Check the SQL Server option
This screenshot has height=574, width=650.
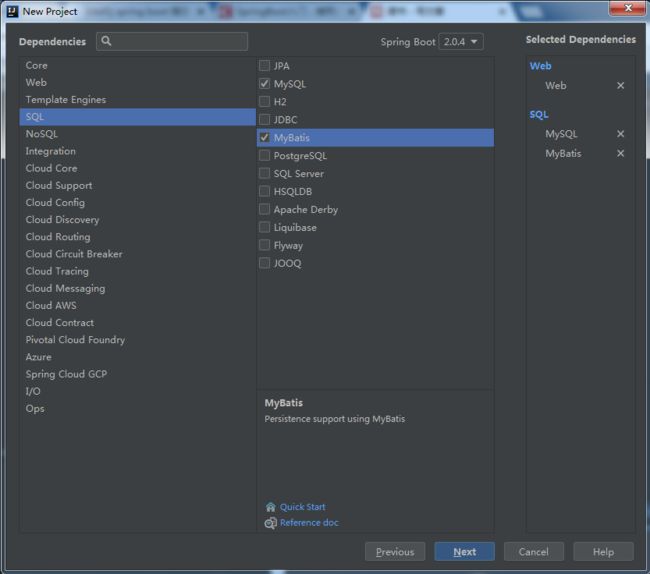coord(264,173)
